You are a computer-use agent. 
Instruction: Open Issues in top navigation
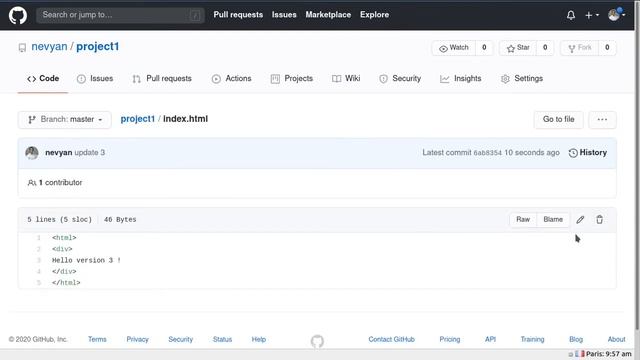tap(284, 15)
